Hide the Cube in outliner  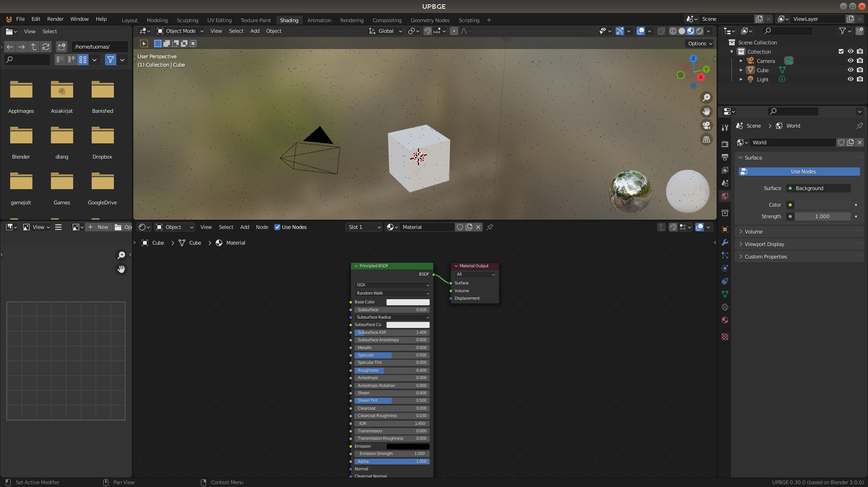pos(850,70)
